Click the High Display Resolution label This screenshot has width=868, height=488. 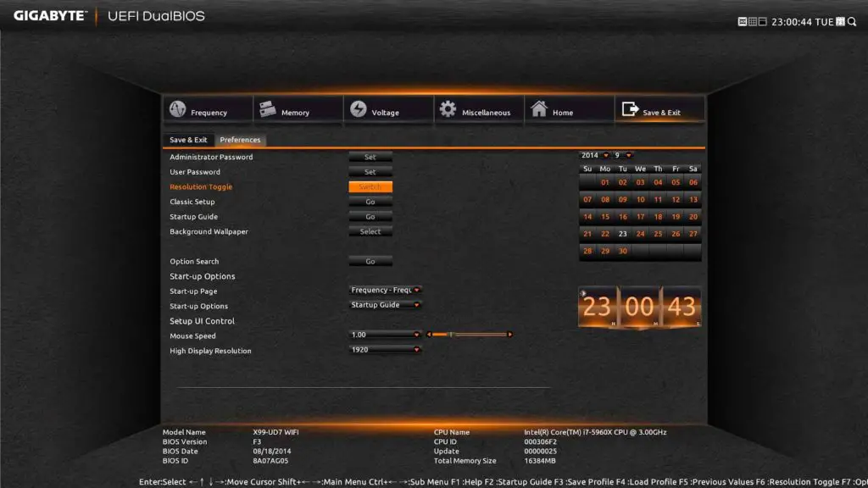coord(210,351)
